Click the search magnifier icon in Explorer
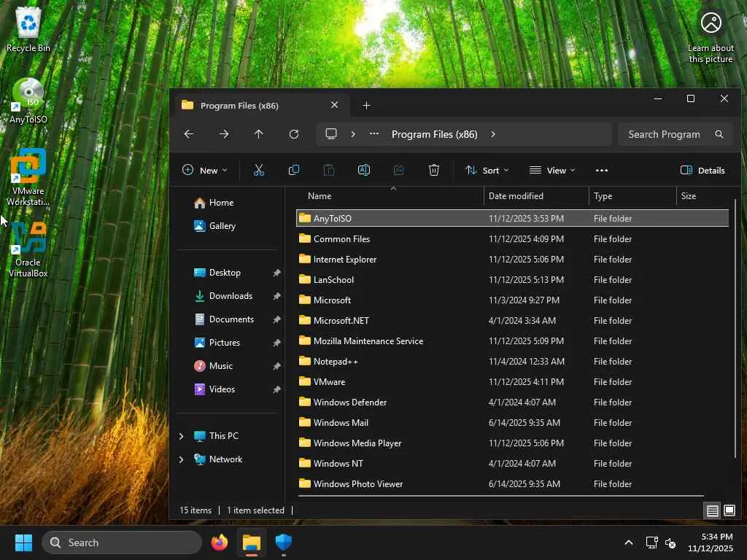747x560 pixels. pos(719,134)
